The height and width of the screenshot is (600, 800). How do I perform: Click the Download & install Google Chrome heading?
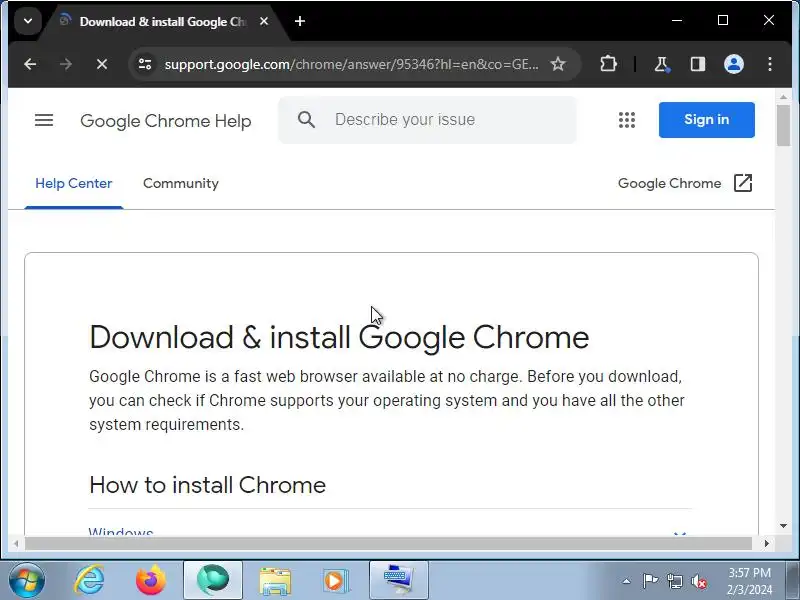(339, 337)
